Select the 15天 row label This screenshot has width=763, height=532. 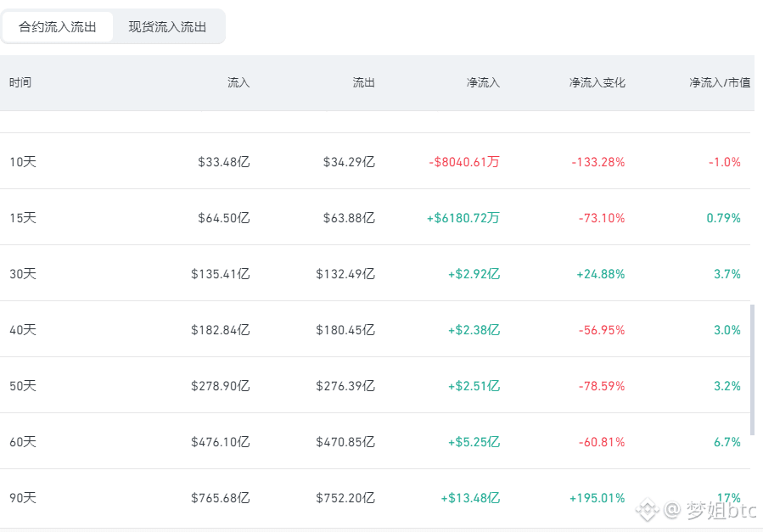click(23, 218)
